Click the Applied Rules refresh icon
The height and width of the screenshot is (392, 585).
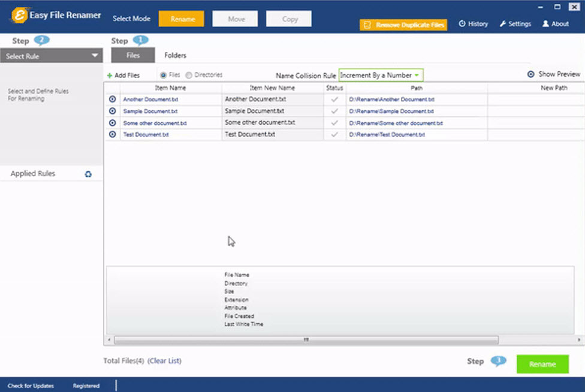[x=88, y=174]
